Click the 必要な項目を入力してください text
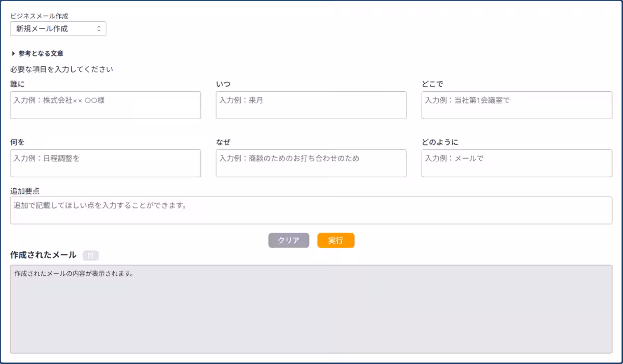The height and width of the screenshot is (364, 623). [x=60, y=68]
